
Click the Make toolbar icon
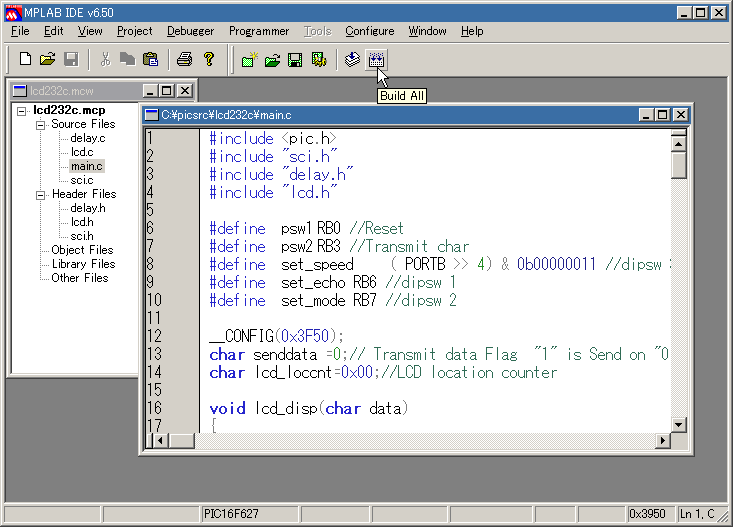pos(352,59)
